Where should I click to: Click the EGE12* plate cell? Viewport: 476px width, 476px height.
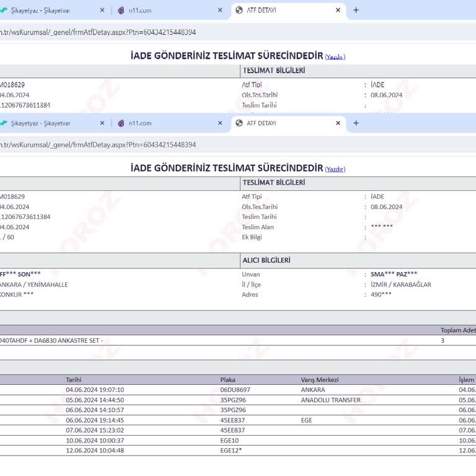coord(231,450)
